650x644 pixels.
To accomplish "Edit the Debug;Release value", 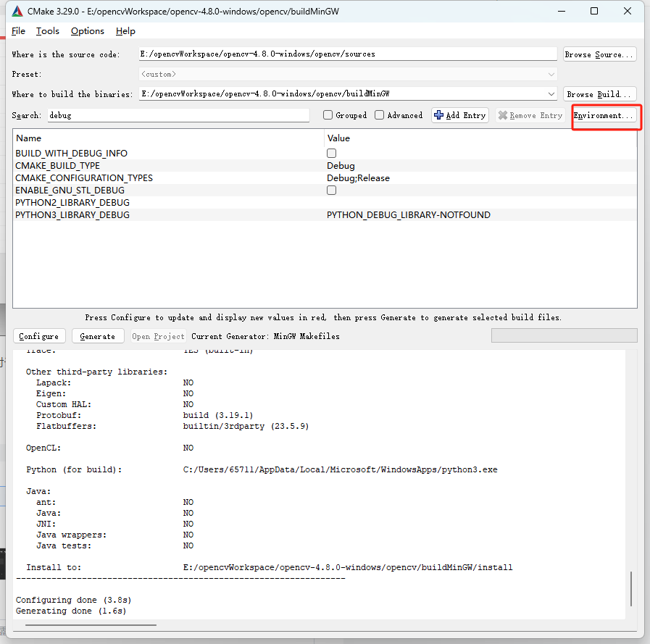I will click(x=358, y=178).
